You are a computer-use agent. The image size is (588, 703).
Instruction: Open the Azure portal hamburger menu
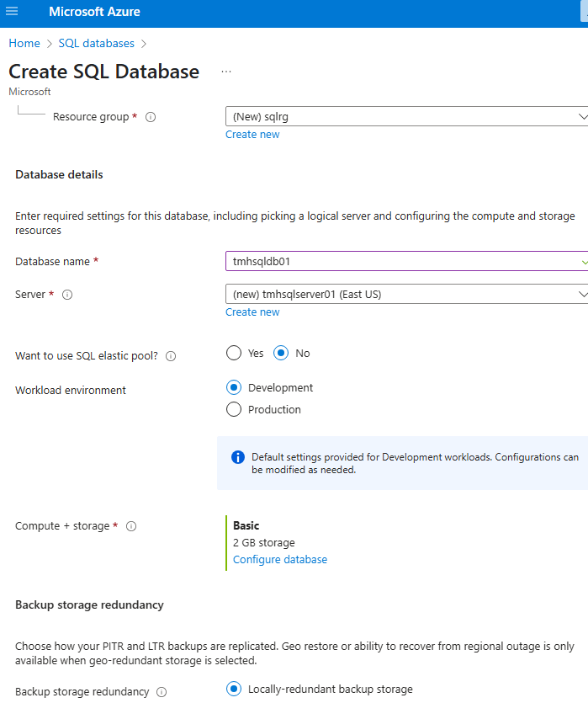point(12,12)
